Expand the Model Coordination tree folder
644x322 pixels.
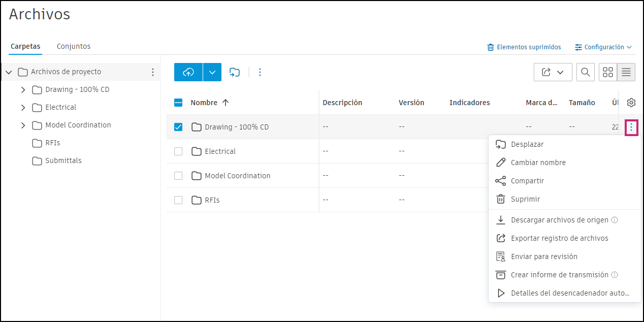tap(23, 125)
